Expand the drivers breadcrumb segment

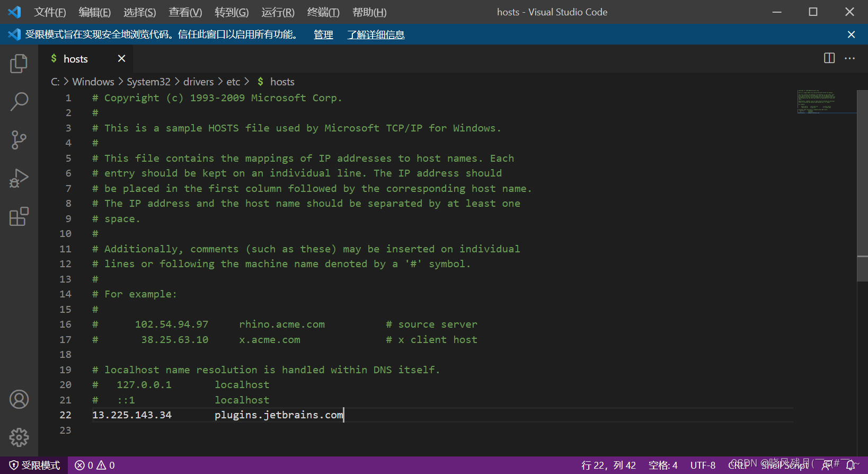coord(198,82)
